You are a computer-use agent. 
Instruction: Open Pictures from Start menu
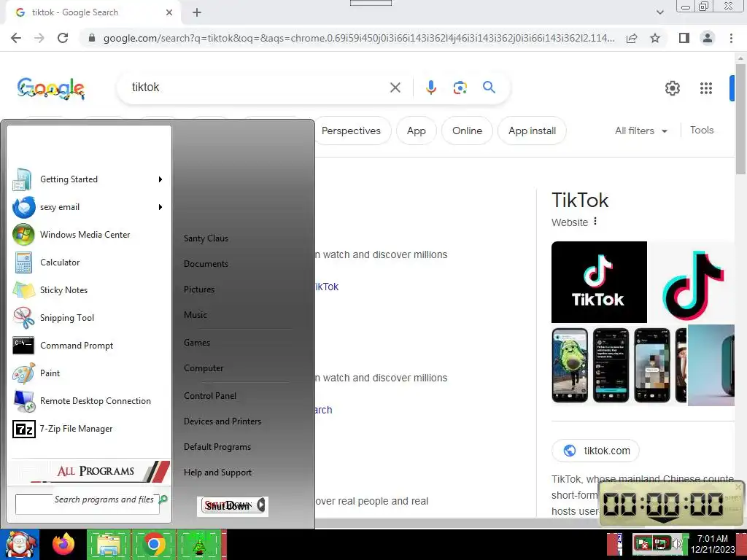(199, 289)
